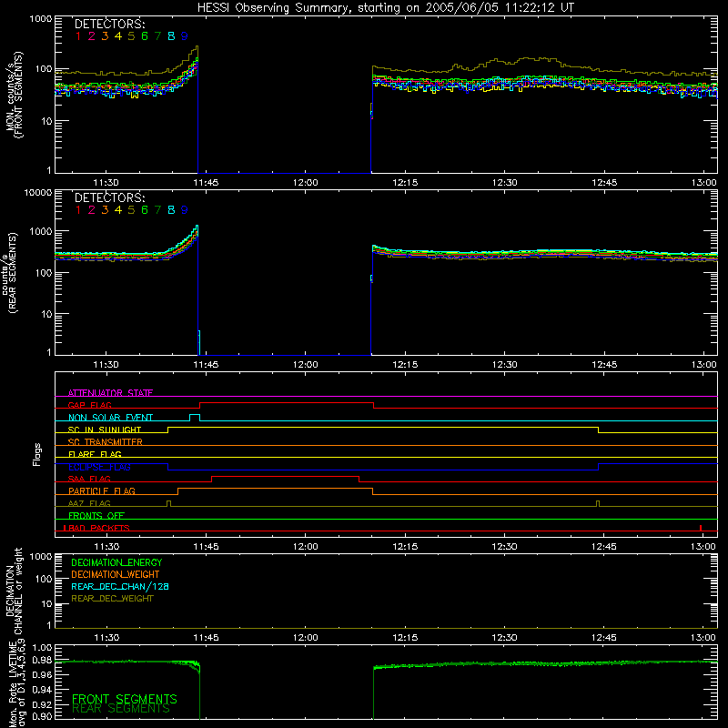Click the FRONT SEGMENTS livetime legend label
This screenshot has height=728, width=728.
[x=125, y=699]
